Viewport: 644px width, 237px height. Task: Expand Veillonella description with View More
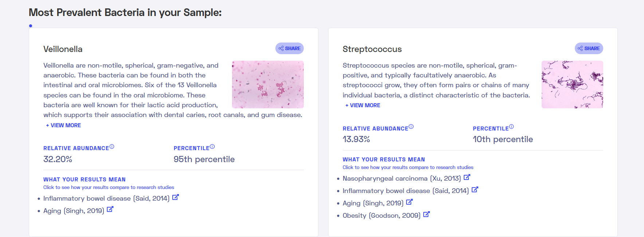tap(63, 125)
